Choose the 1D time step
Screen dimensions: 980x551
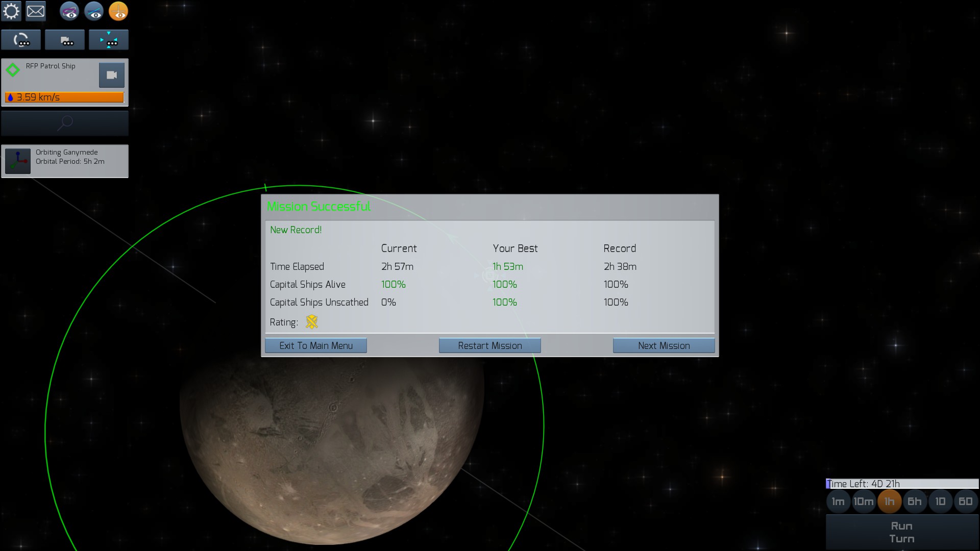click(x=940, y=501)
